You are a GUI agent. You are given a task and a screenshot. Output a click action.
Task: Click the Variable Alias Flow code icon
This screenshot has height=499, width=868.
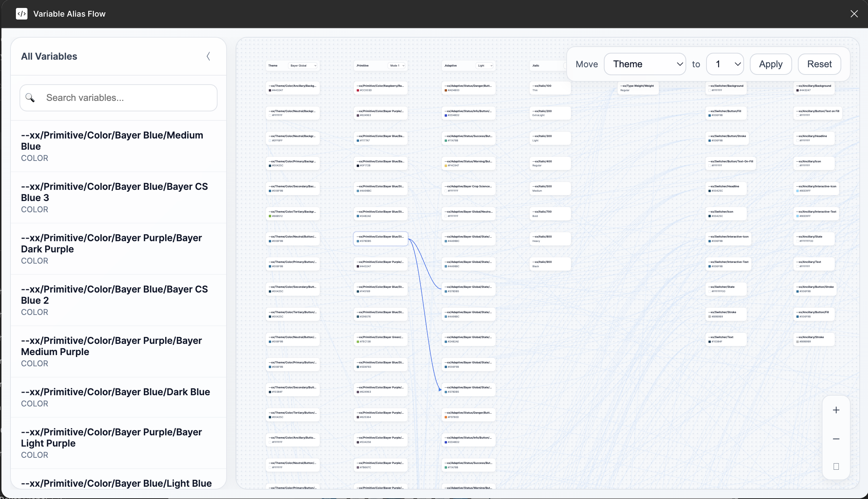click(x=22, y=14)
